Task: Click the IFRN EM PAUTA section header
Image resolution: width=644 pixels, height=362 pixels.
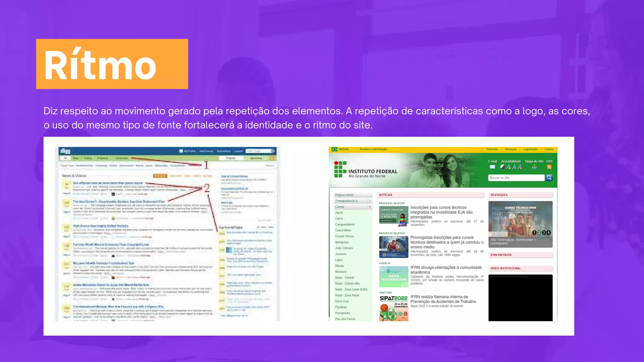Action: (x=520, y=255)
